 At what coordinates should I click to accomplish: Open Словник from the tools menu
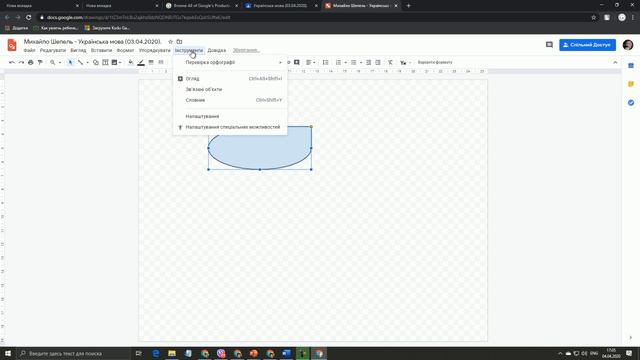[230, 100]
